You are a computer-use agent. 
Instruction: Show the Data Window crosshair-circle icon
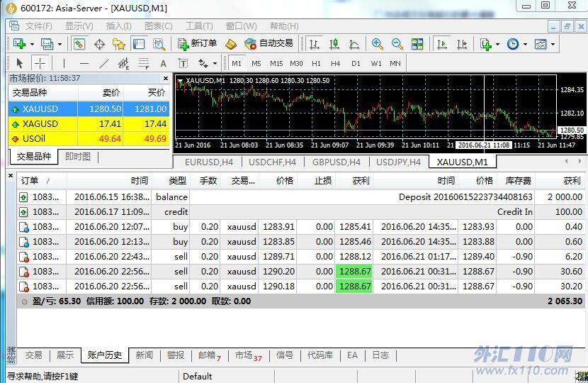tap(99, 44)
